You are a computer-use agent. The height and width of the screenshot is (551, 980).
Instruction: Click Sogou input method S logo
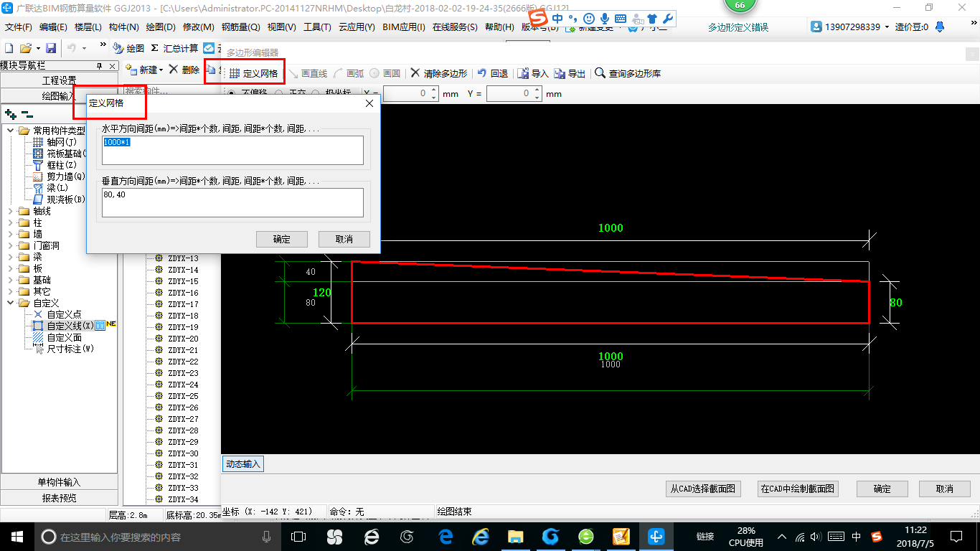(x=538, y=18)
